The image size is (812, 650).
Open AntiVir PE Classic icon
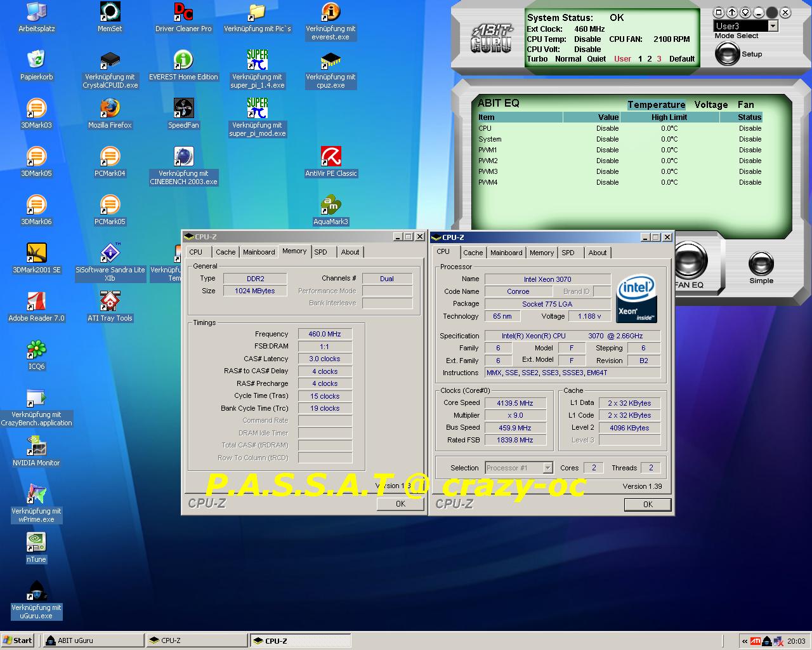click(331, 162)
